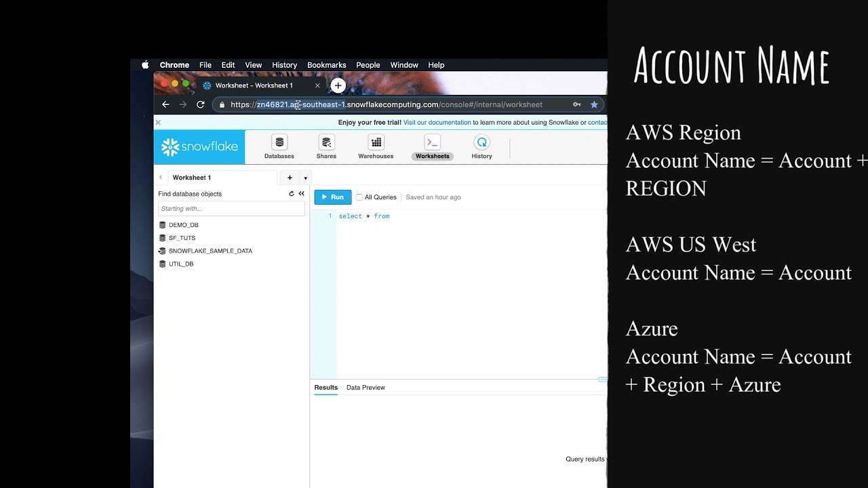Reload the current page
The height and width of the screenshot is (488, 868).
coord(201,104)
